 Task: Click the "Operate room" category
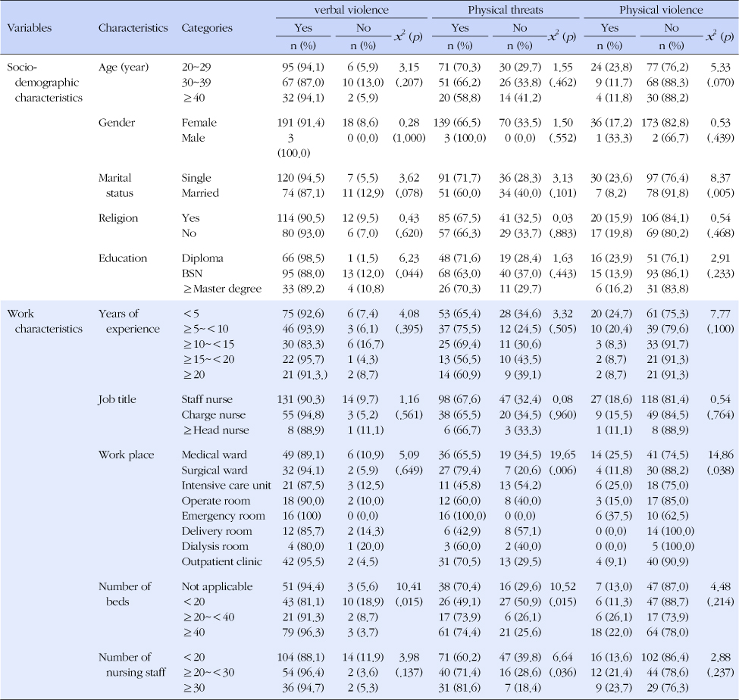[x=216, y=501]
